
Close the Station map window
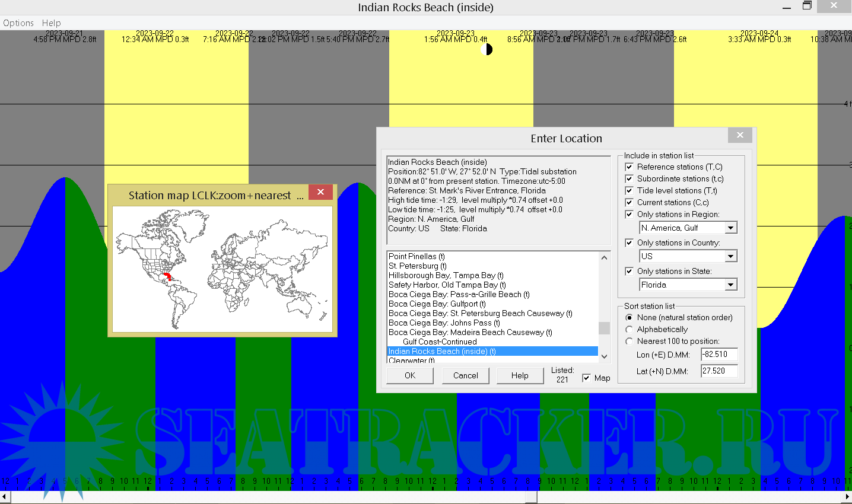tap(320, 192)
